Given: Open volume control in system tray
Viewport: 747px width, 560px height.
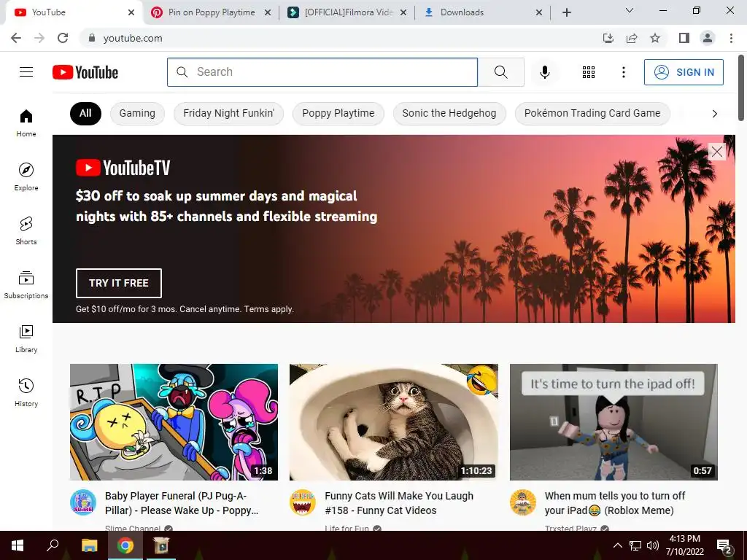Looking at the screenshot, I should point(653,545).
